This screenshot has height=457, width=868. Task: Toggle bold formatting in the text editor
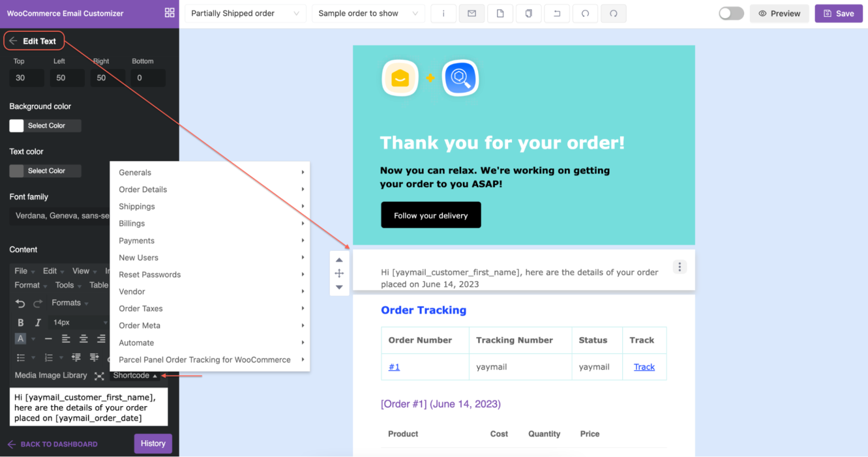coord(20,322)
